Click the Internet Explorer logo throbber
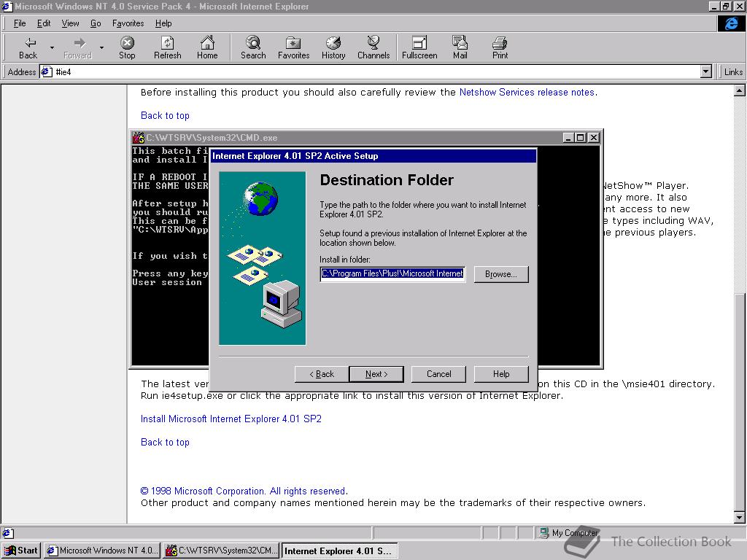Viewport: 747px width, 560px height. tap(731, 23)
